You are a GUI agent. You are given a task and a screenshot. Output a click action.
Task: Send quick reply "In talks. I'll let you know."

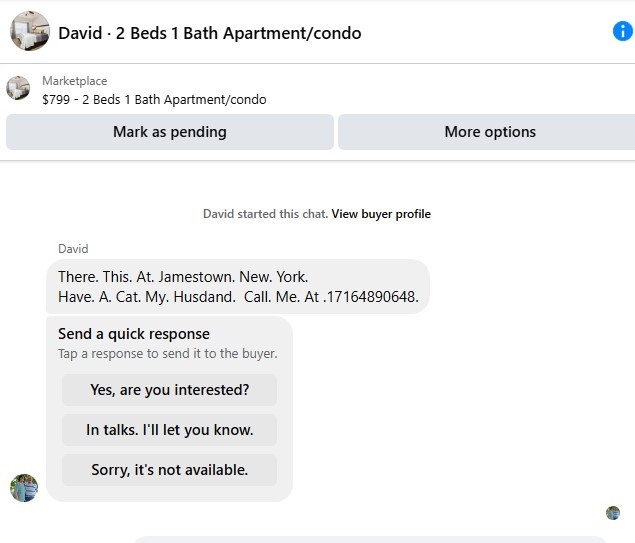pos(169,430)
